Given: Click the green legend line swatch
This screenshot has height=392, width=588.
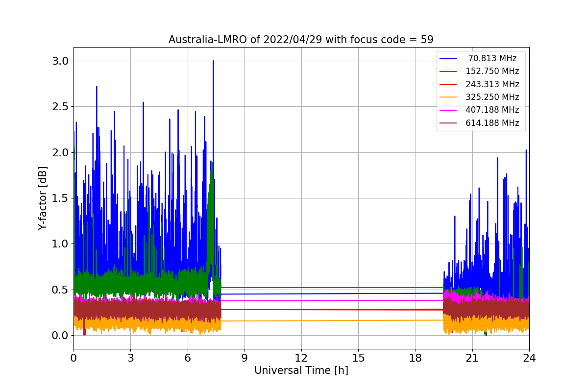Looking at the screenshot, I should pyautogui.click(x=448, y=71).
